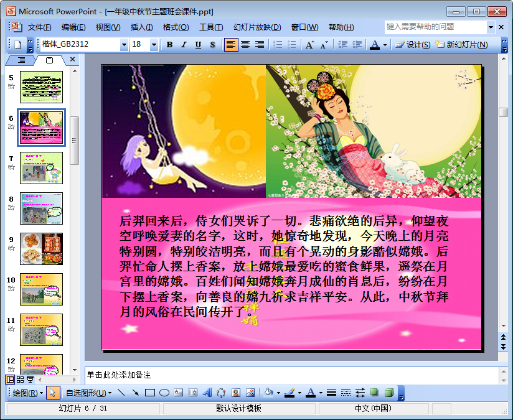
Task: Align text left
Action: (x=230, y=44)
